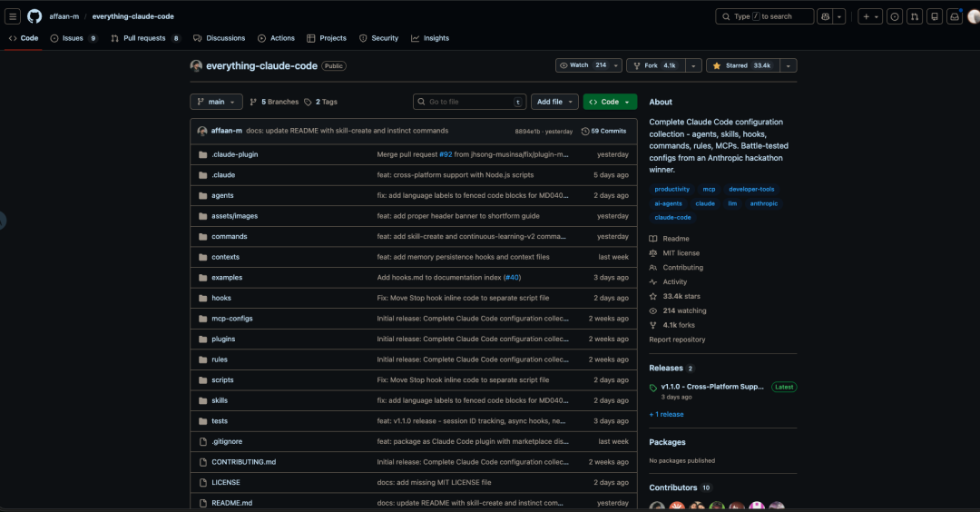This screenshot has width=980, height=512.
Task: Select the mcp topic tag
Action: [709, 190]
